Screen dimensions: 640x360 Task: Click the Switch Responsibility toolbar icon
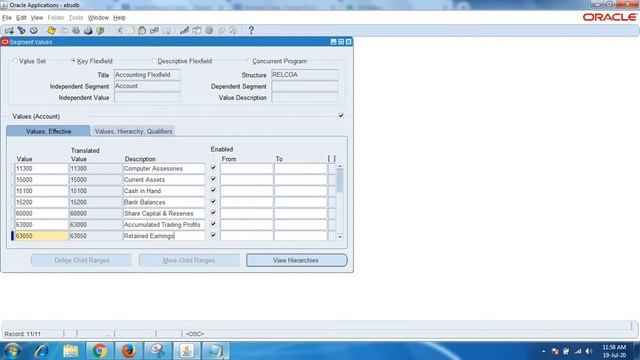tap(76, 31)
